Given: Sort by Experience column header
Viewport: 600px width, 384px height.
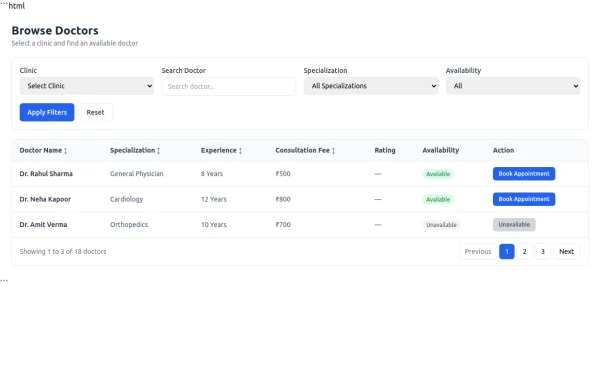Looking at the screenshot, I should click(x=221, y=150).
